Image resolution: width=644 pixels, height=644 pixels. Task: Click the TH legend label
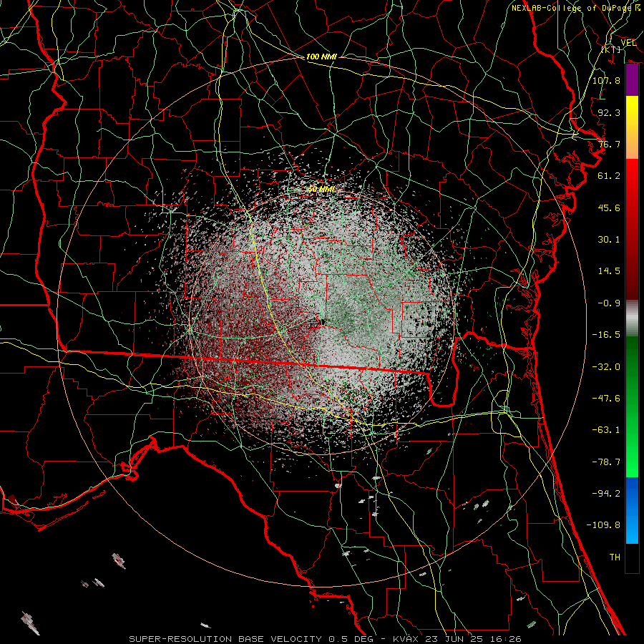point(615,557)
